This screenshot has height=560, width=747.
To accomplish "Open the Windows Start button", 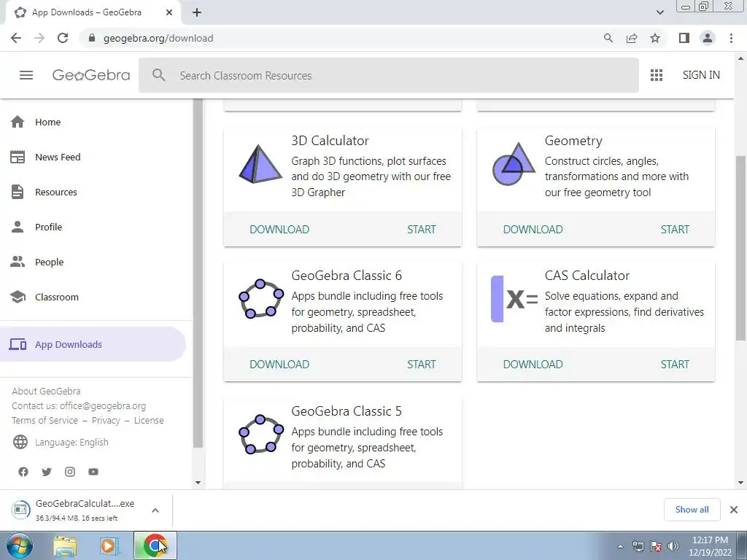I will click(x=20, y=545).
